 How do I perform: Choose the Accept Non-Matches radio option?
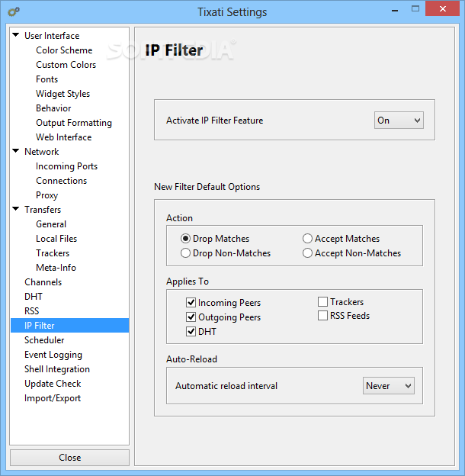(x=307, y=253)
